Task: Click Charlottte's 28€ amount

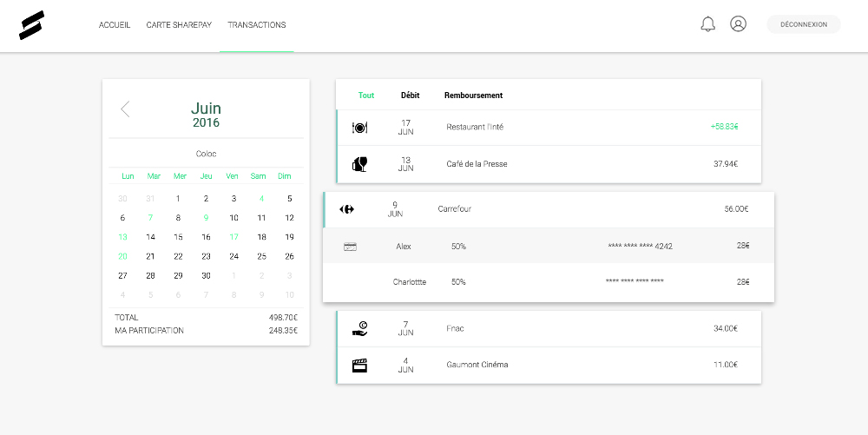Action: tap(743, 282)
